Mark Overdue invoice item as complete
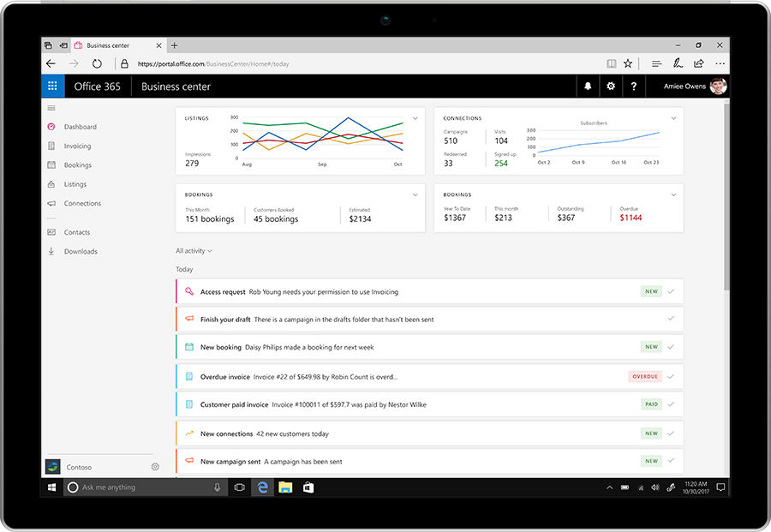The width and height of the screenshot is (771, 532). pyautogui.click(x=671, y=377)
